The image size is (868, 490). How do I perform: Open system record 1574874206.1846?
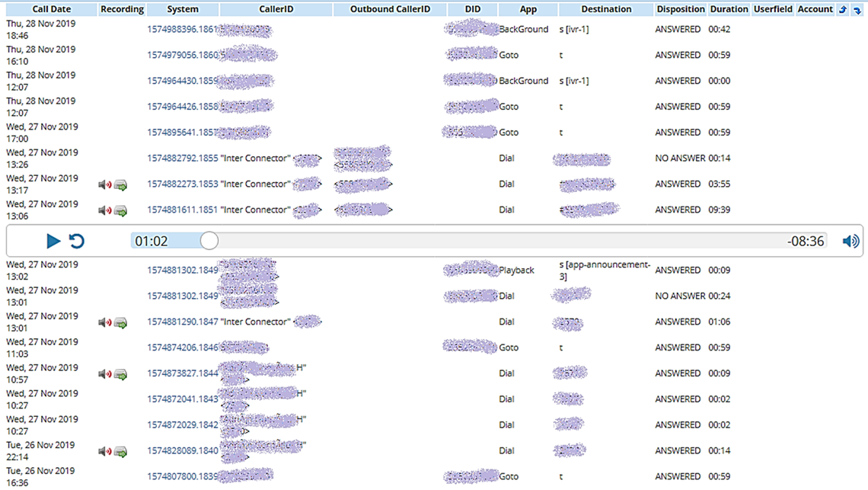pyautogui.click(x=182, y=347)
